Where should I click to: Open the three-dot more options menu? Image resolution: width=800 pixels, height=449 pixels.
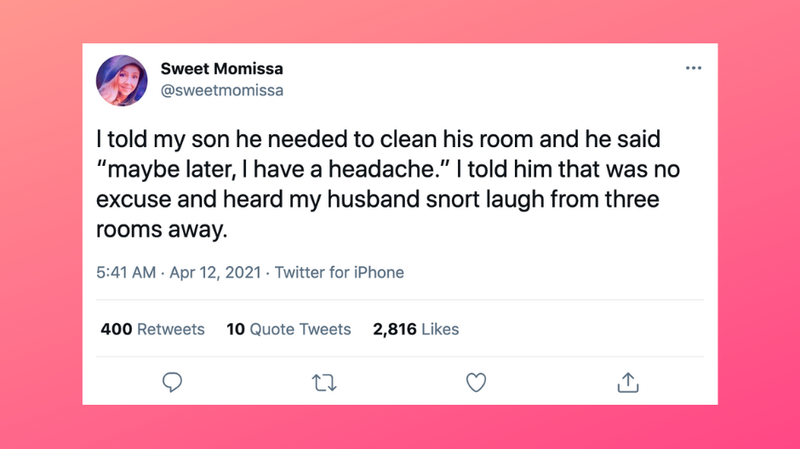(693, 69)
